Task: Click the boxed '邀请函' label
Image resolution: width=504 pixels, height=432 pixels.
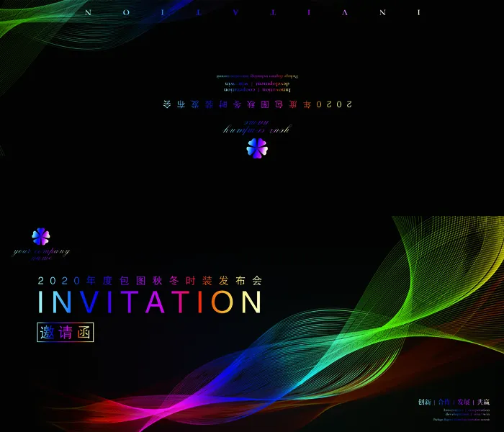Action: click(66, 332)
